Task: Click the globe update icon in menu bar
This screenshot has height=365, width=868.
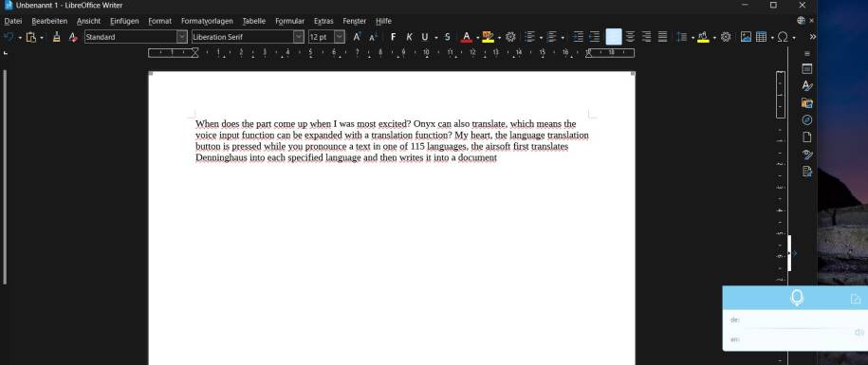Action: [x=801, y=21]
